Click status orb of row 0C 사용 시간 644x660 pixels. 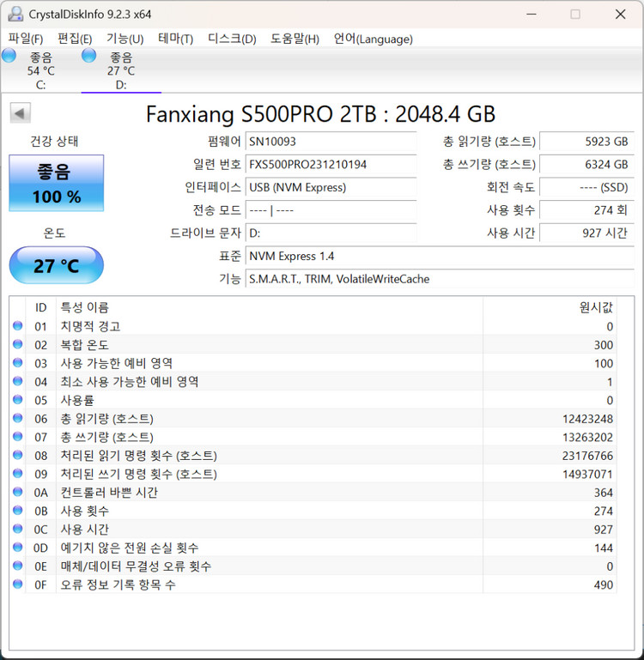tap(18, 529)
